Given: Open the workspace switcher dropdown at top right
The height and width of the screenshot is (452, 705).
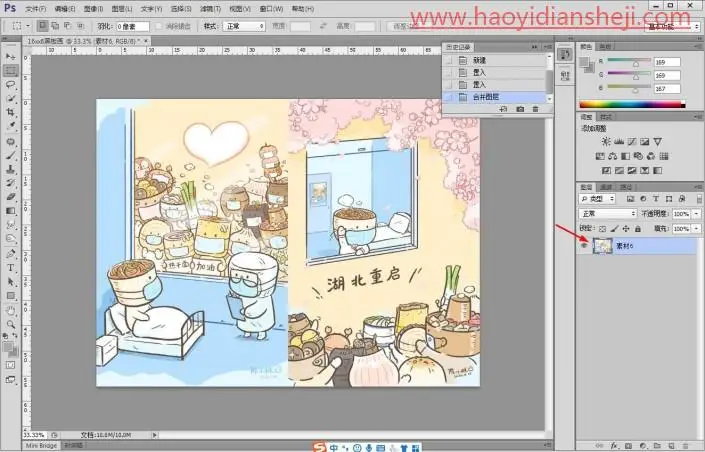Looking at the screenshot, I should tap(673, 27).
